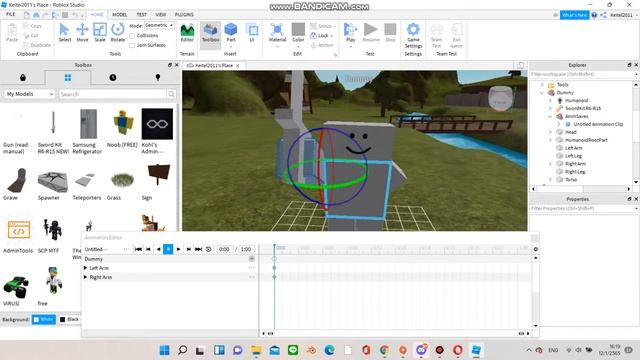Click the Toolbox search magnifier
This screenshot has width=640, height=360.
point(171,94)
